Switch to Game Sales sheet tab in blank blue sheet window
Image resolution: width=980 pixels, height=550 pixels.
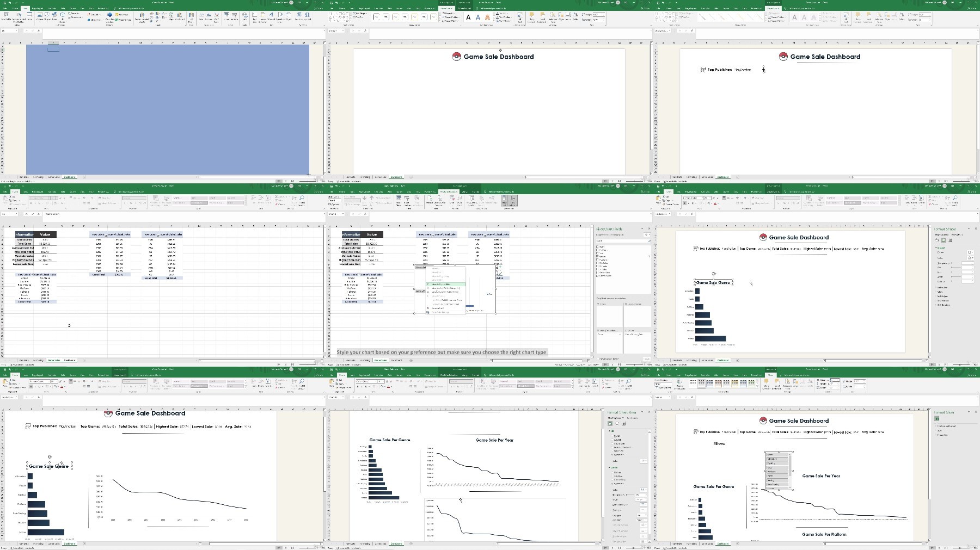tap(53, 177)
